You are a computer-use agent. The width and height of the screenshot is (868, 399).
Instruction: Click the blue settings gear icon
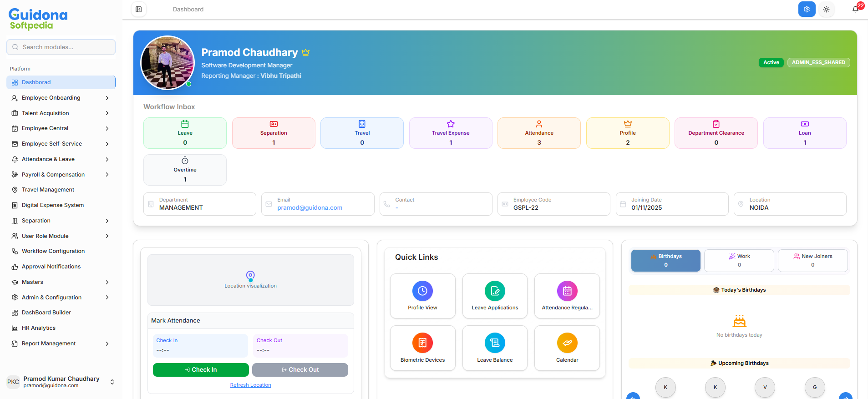807,10
